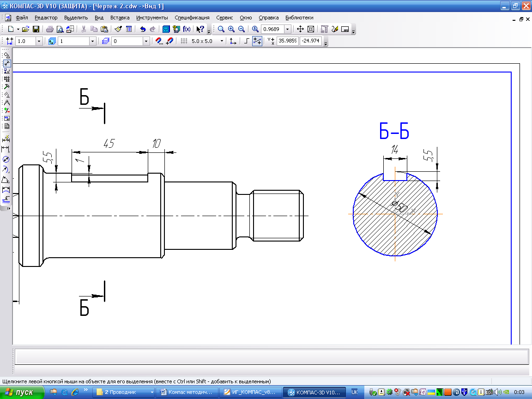The image size is (532, 399).
Task: Cut selection with the scissors icon
Action: 84,29
